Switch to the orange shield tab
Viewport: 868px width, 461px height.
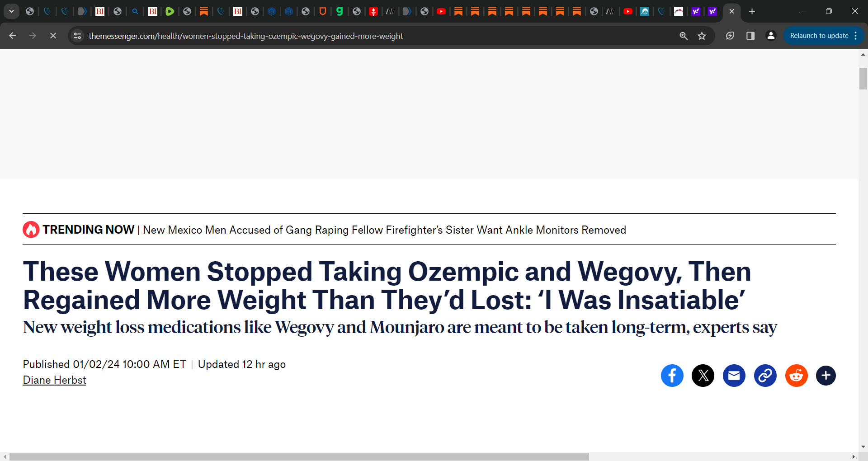[x=323, y=11]
